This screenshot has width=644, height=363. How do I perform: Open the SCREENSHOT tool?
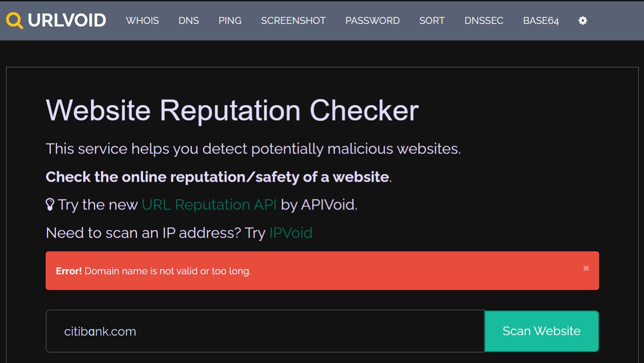coord(293,20)
